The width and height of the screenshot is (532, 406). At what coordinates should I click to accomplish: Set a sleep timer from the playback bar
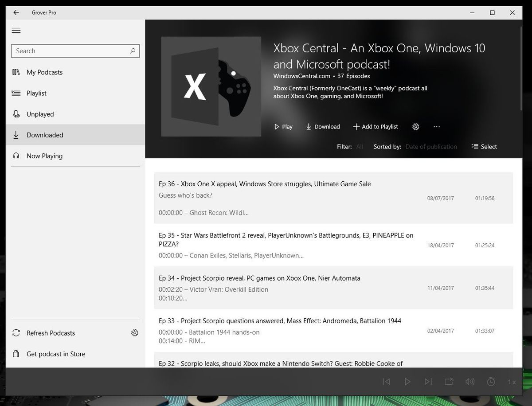tap(491, 381)
